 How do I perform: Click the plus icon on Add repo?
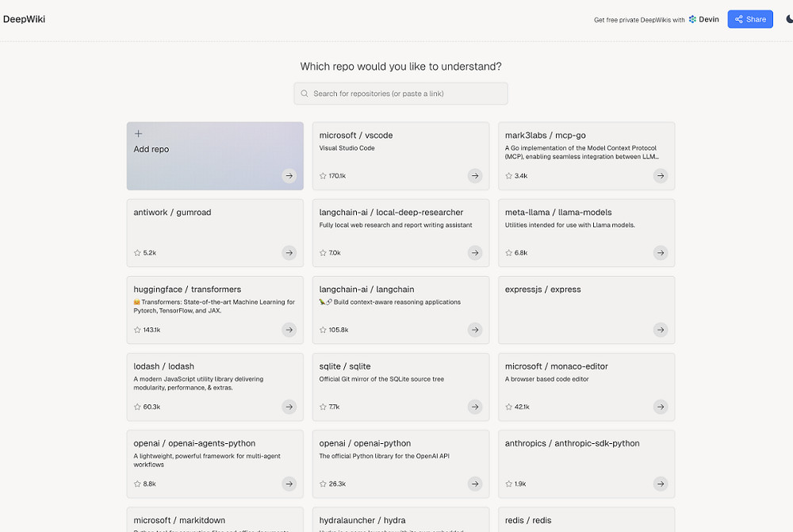[x=138, y=134]
